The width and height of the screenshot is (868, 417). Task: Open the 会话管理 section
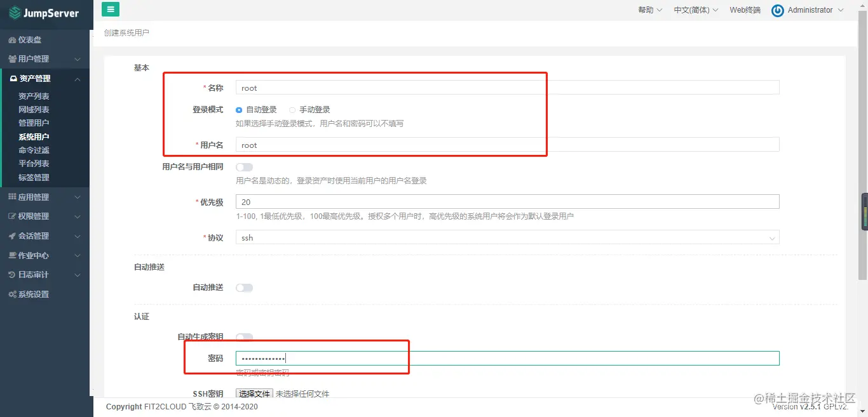(35, 235)
